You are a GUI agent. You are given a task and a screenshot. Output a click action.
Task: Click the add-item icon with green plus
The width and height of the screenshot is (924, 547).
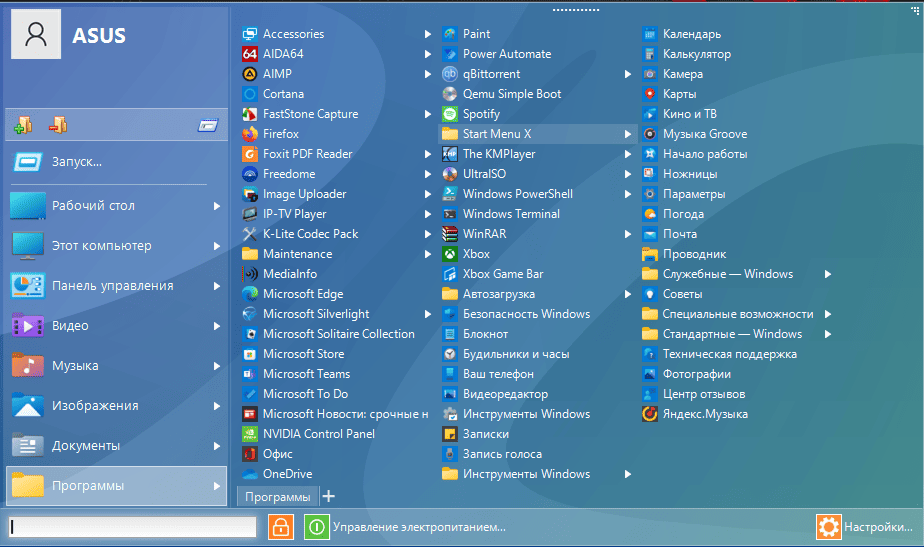coord(24,125)
